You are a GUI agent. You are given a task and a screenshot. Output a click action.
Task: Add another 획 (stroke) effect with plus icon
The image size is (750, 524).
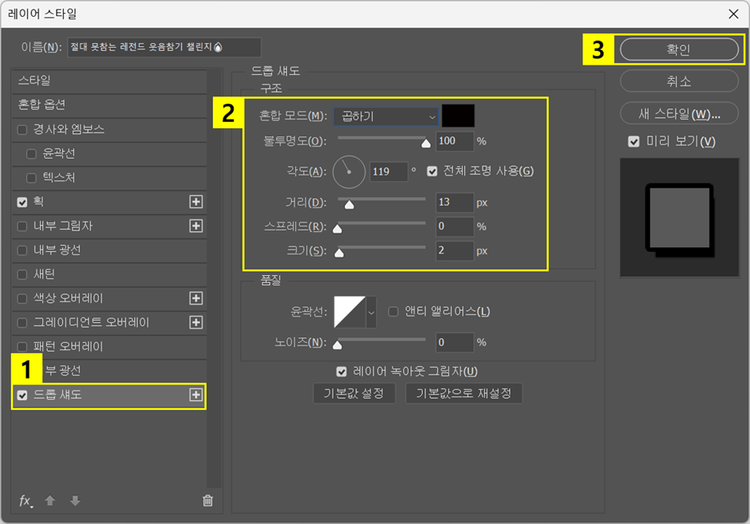pos(196,202)
